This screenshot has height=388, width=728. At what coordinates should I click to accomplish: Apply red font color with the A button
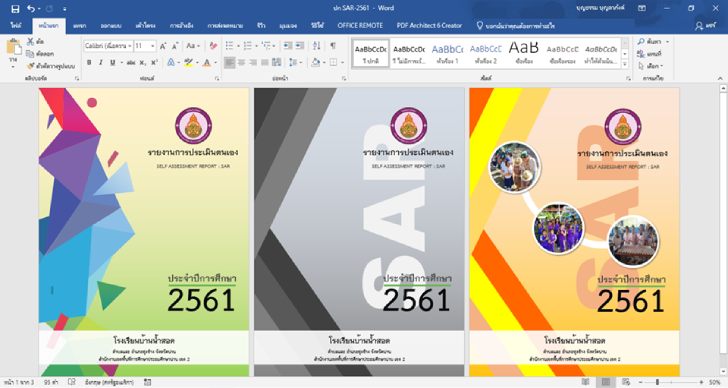click(x=207, y=62)
